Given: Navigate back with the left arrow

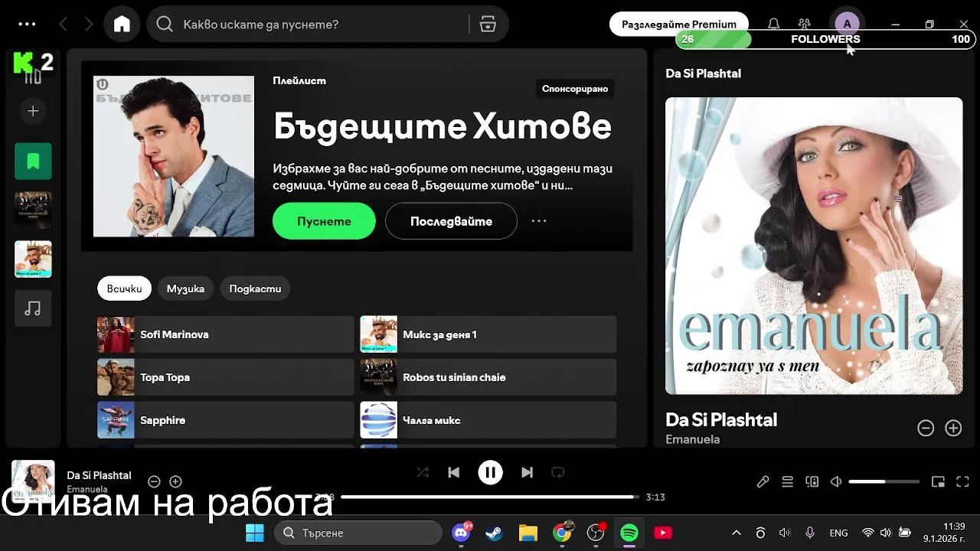Looking at the screenshot, I should (64, 24).
